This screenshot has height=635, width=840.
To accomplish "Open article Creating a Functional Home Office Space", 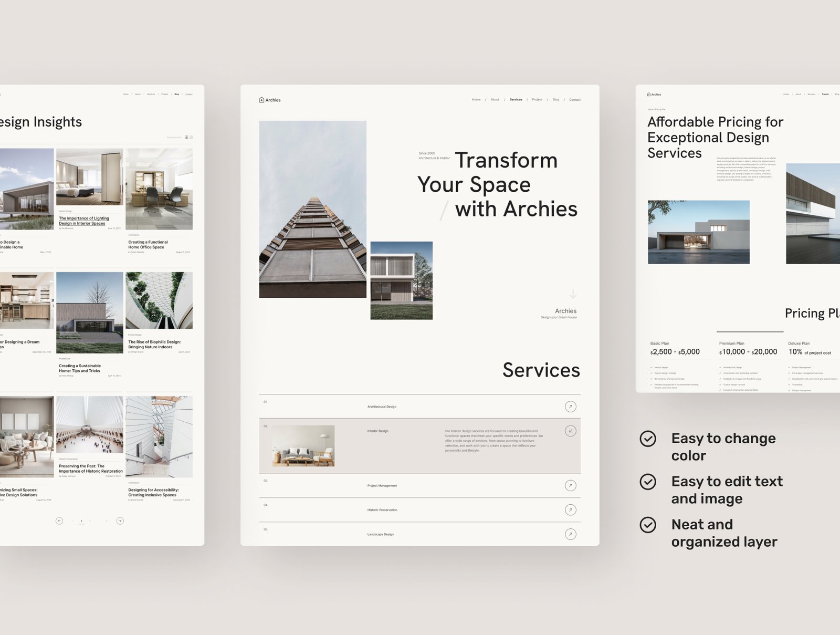I will point(148,245).
